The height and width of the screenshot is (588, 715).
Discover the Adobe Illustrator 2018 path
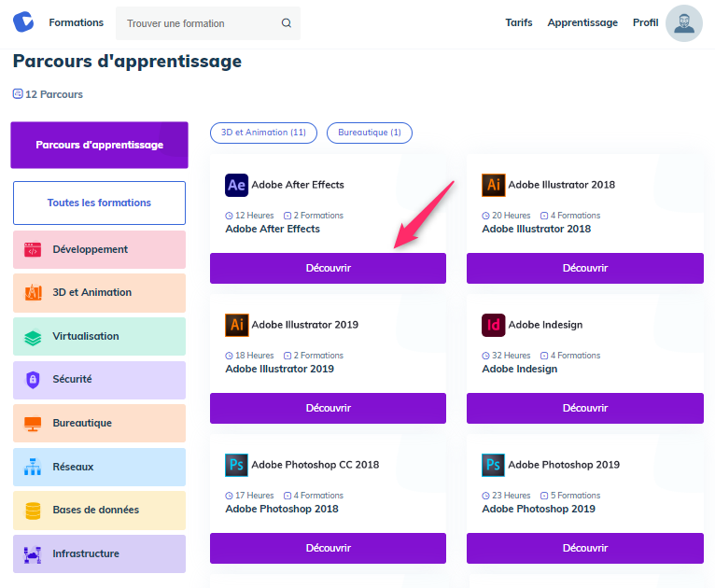pos(585,268)
